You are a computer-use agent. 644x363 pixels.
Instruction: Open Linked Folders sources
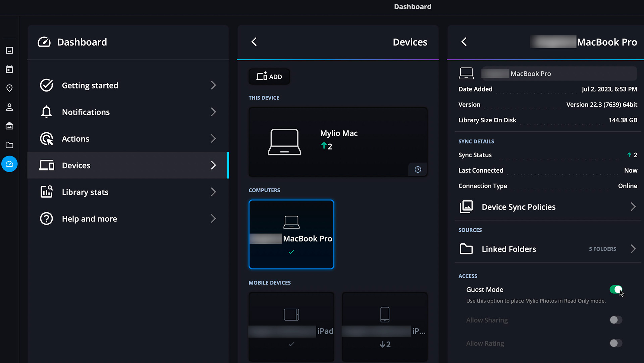point(547,249)
